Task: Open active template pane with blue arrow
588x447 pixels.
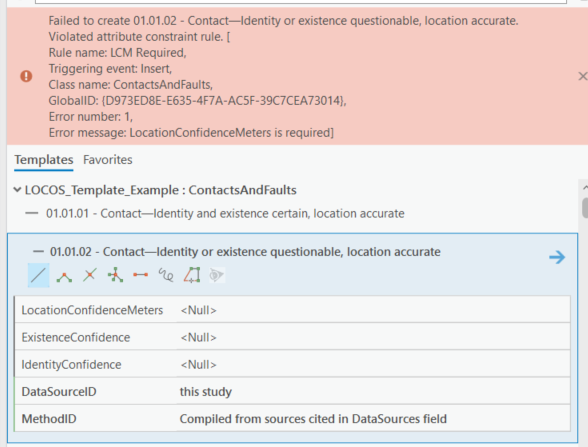Action: (557, 257)
